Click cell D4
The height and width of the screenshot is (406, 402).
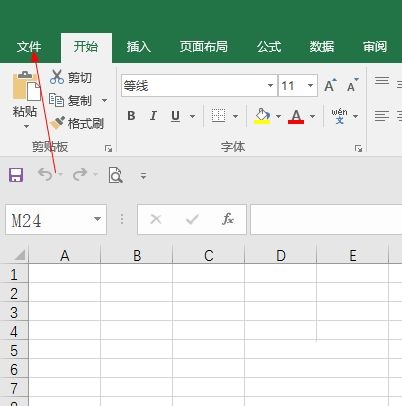pos(281,330)
